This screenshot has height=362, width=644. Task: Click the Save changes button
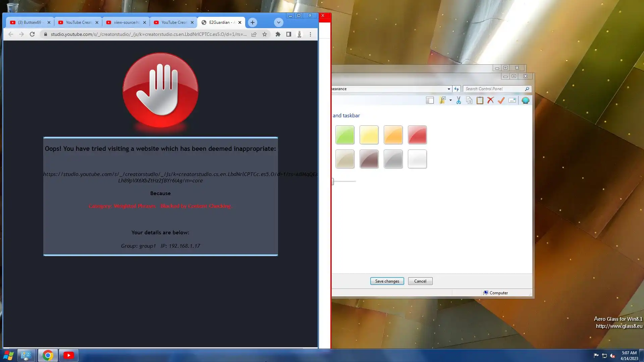(387, 281)
